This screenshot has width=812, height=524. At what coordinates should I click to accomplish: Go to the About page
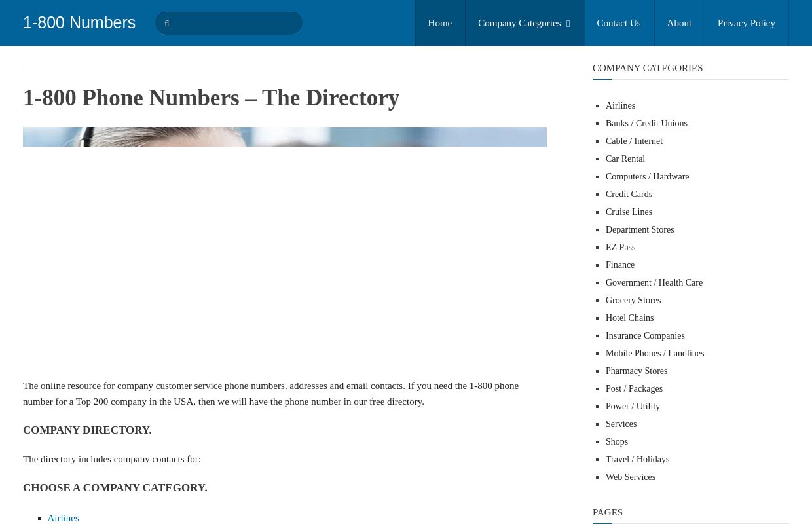679,23
